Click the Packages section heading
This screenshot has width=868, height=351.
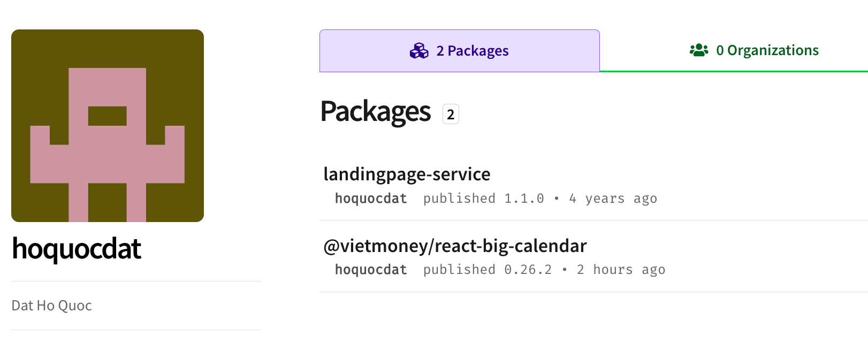coord(376,111)
